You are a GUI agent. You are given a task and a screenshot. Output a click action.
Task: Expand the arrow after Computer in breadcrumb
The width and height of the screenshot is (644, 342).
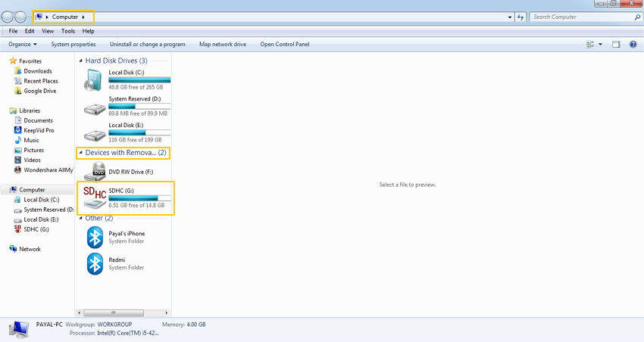point(83,17)
